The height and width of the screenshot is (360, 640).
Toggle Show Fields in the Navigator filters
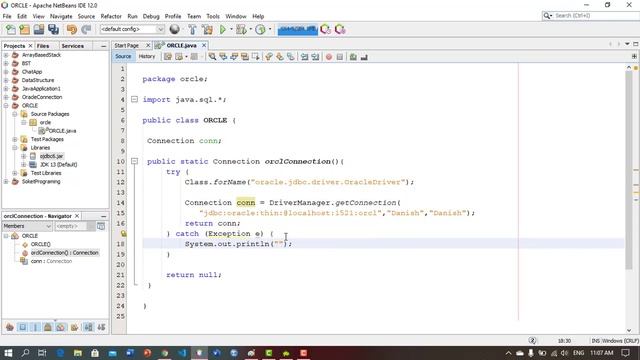pyautogui.click(x=22, y=327)
